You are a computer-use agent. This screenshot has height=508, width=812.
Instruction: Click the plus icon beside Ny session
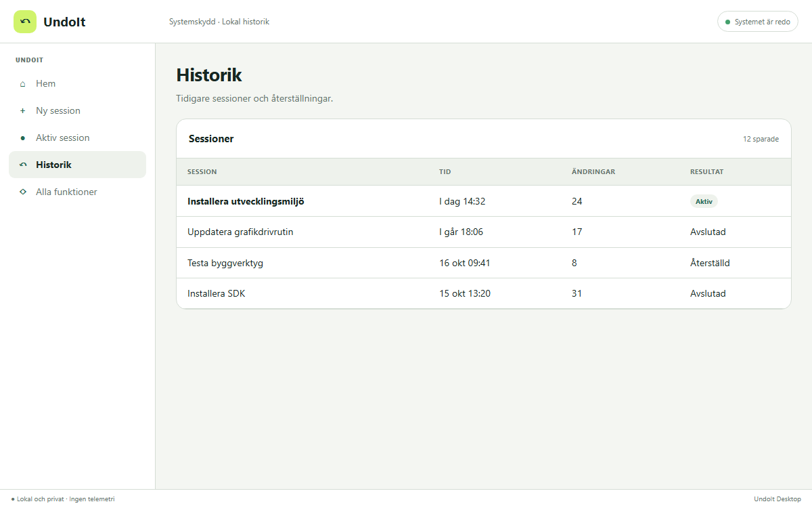pos(23,111)
